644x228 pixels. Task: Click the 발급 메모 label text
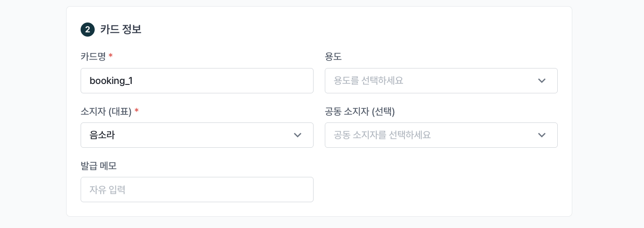pyautogui.click(x=98, y=166)
